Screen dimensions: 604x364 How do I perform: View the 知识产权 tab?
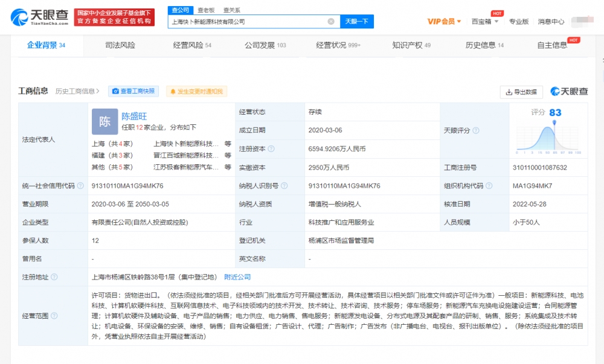coord(411,45)
